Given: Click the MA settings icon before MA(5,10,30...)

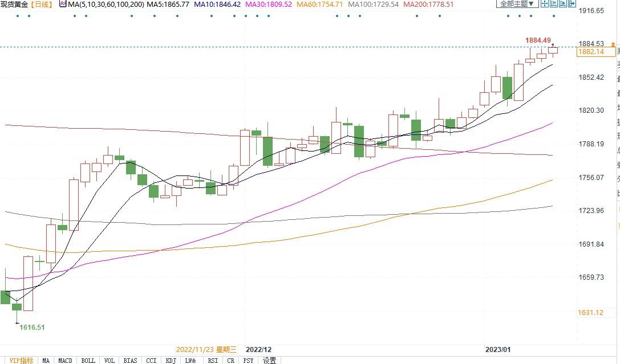Looking at the screenshot, I should pos(62,4).
